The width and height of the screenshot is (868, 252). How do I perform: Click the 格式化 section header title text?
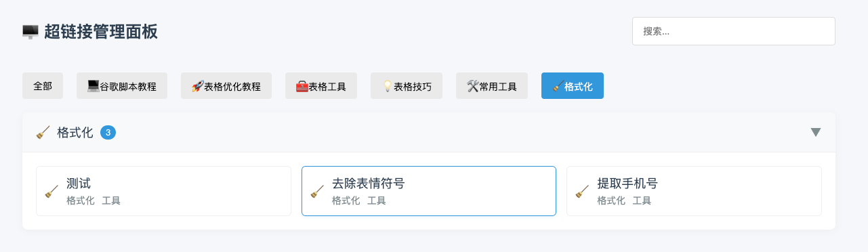point(75,132)
